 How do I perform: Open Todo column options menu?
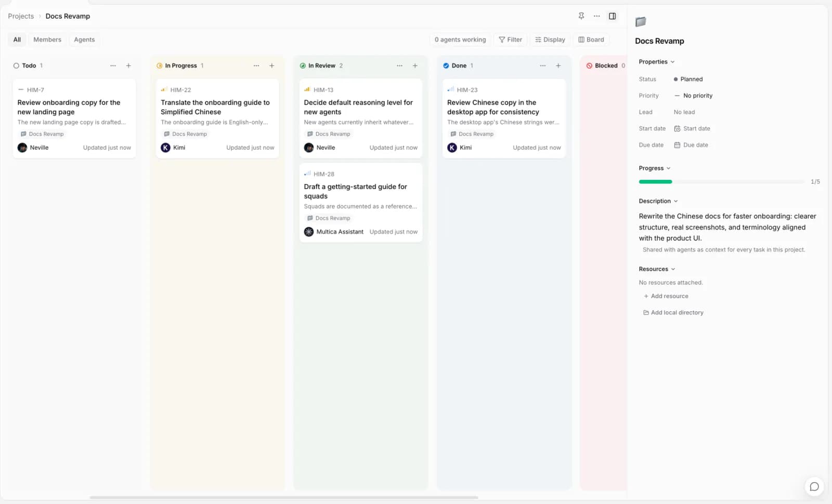coord(113,65)
